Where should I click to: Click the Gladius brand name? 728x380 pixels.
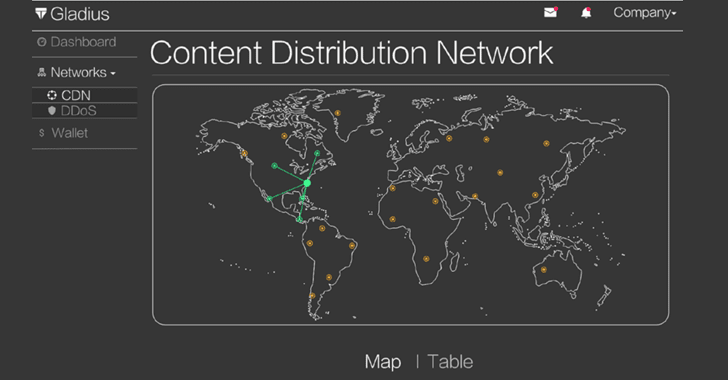[x=80, y=14]
